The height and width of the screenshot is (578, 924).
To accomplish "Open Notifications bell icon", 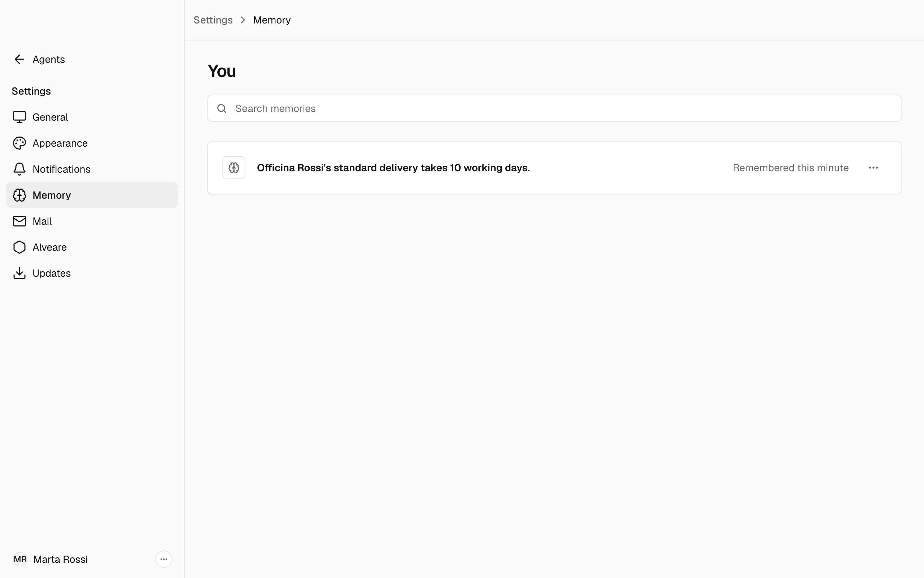I will pyautogui.click(x=19, y=169).
